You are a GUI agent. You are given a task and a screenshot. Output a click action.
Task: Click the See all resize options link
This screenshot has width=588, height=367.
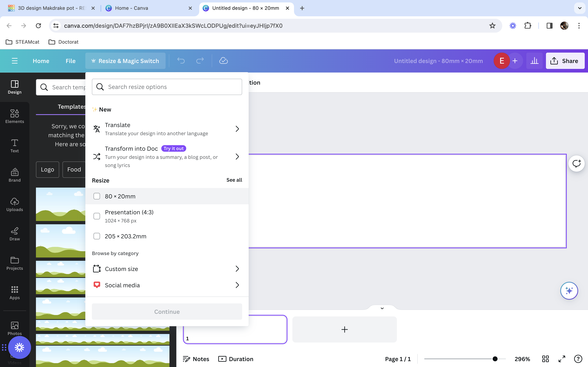[234, 180]
